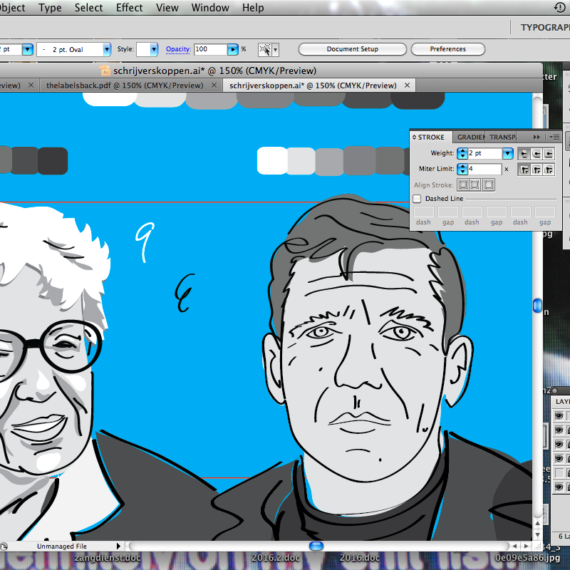Toggle visibility eye of the top layer

559,415
